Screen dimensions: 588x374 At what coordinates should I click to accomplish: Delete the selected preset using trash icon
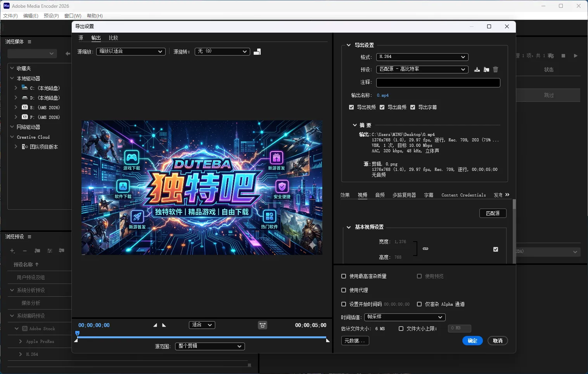tap(495, 70)
